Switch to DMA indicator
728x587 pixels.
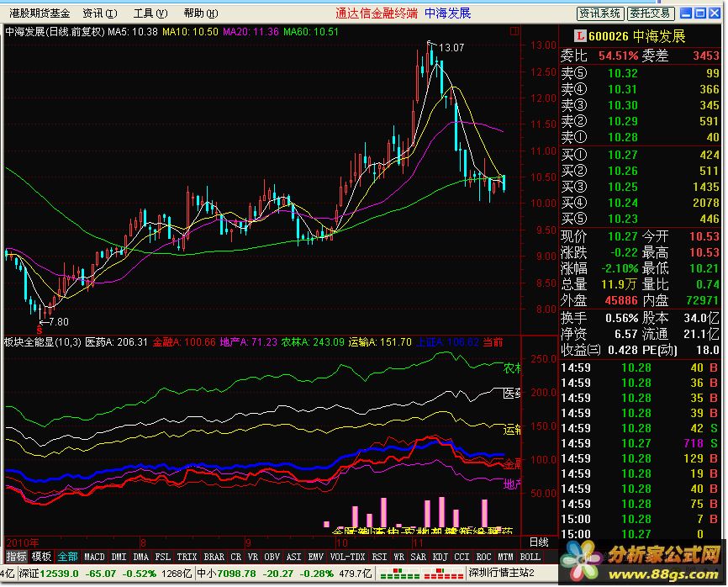(x=140, y=557)
